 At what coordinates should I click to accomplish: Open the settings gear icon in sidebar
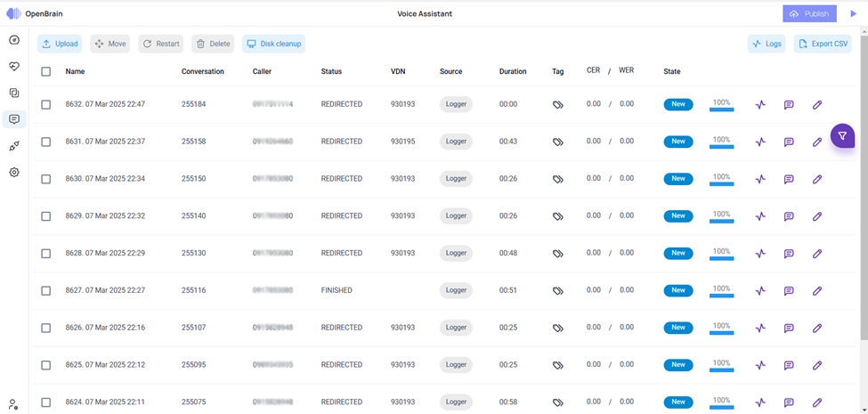(14, 172)
